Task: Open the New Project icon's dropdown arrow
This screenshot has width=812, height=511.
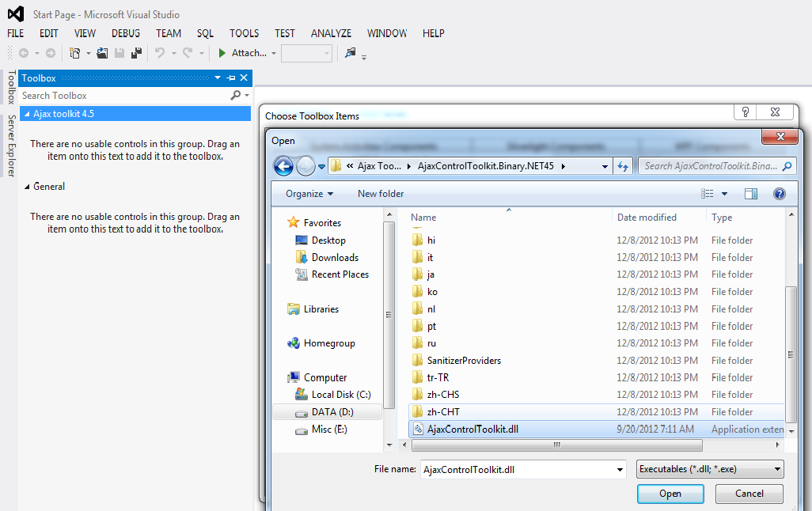Action: 88,53
